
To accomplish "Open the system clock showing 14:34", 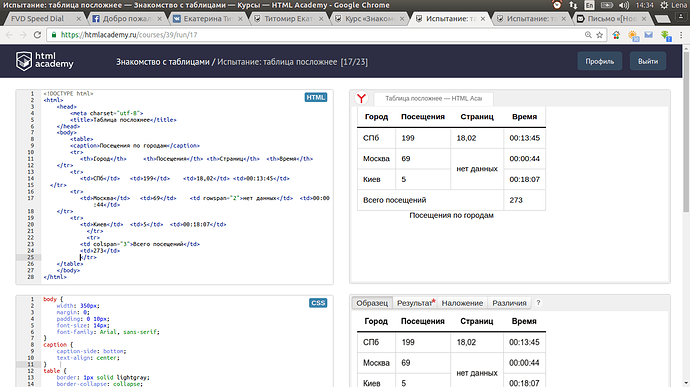I will (x=644, y=5).
